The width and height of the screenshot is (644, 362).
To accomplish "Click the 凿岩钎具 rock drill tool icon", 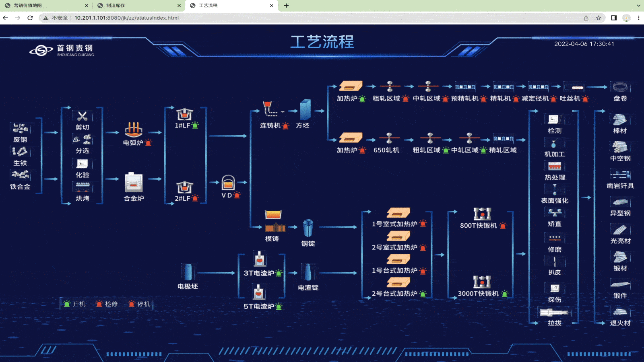I will click(x=620, y=174).
